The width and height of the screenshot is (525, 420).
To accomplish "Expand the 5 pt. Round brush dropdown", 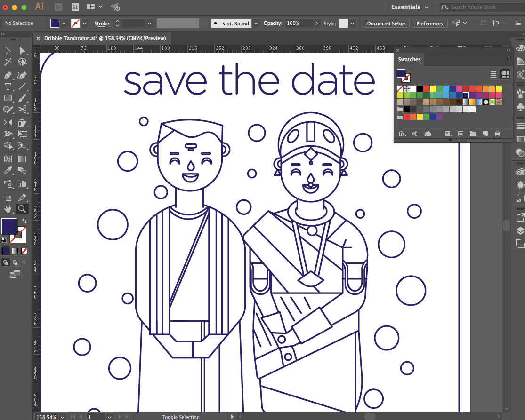I will (x=256, y=23).
